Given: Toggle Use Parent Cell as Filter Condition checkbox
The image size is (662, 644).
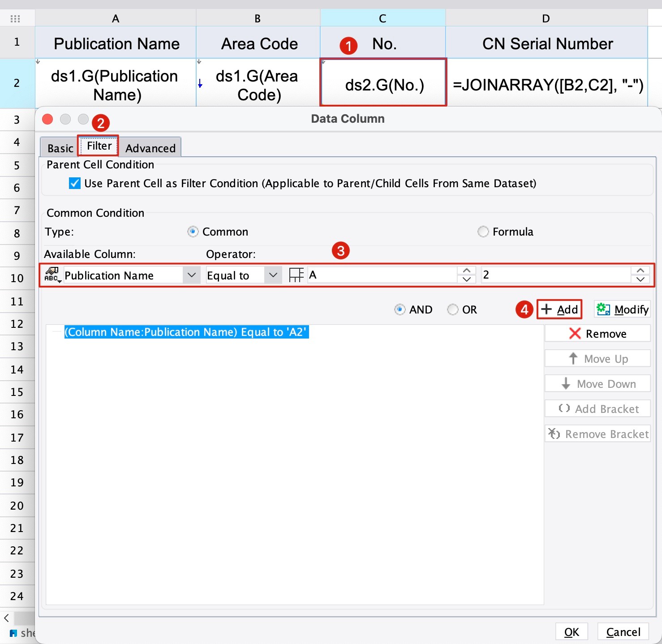Looking at the screenshot, I should (x=75, y=183).
